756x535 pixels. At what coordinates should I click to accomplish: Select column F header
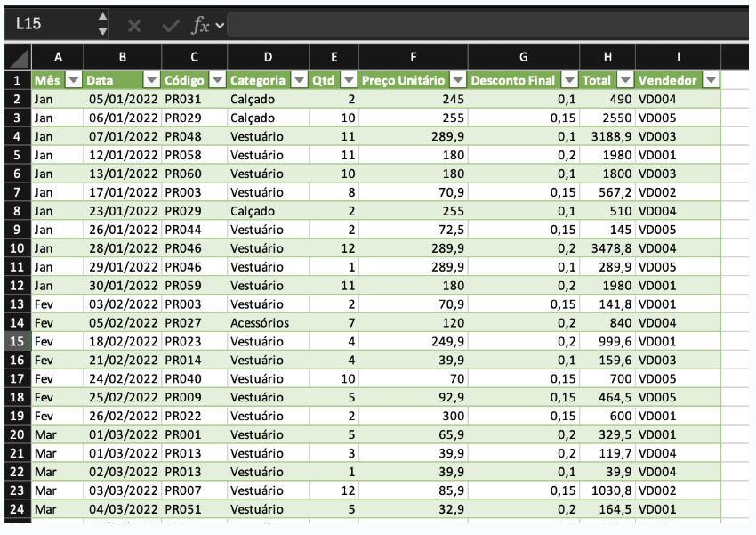(414, 57)
